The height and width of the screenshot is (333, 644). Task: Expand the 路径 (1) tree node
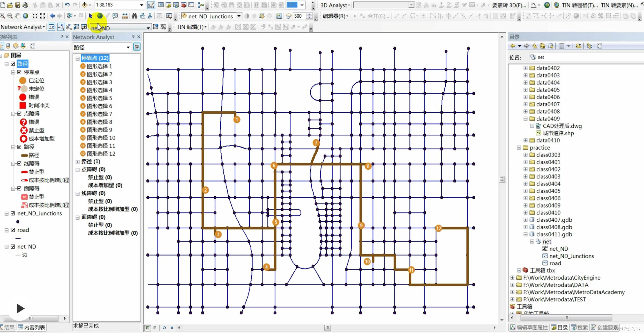tap(78, 162)
